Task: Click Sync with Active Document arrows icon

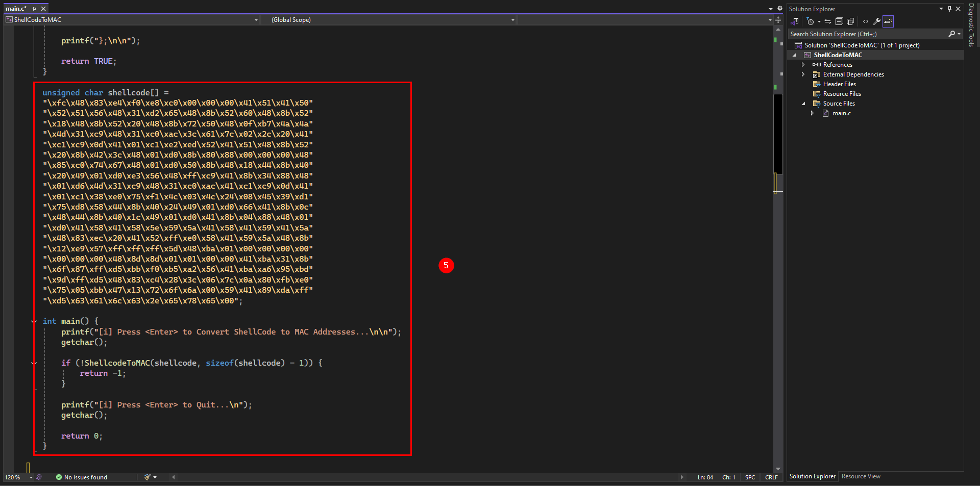Action: pos(828,21)
